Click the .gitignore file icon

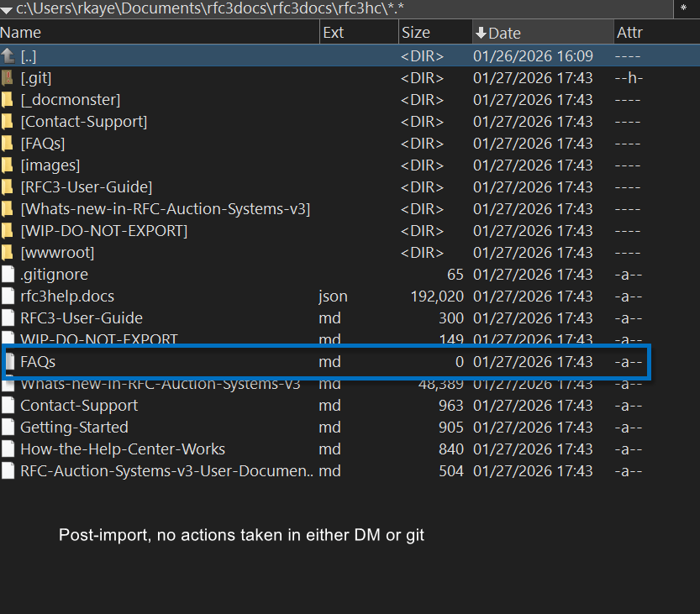(8, 275)
